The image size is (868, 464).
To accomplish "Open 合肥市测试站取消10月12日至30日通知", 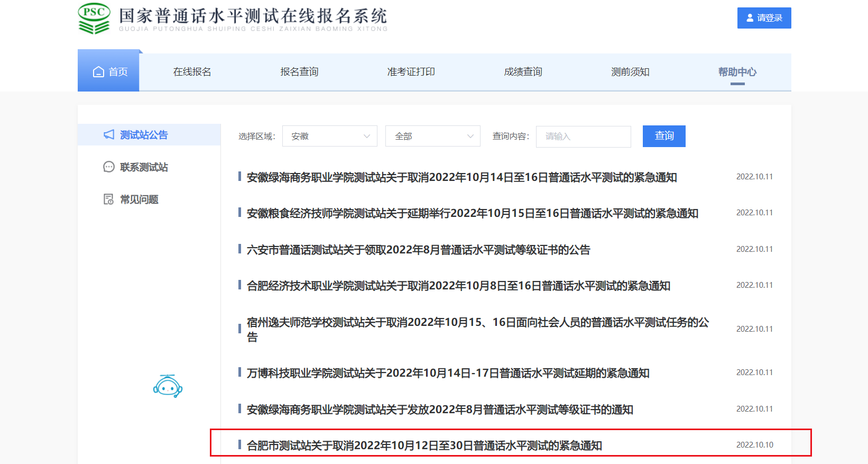I will click(424, 445).
